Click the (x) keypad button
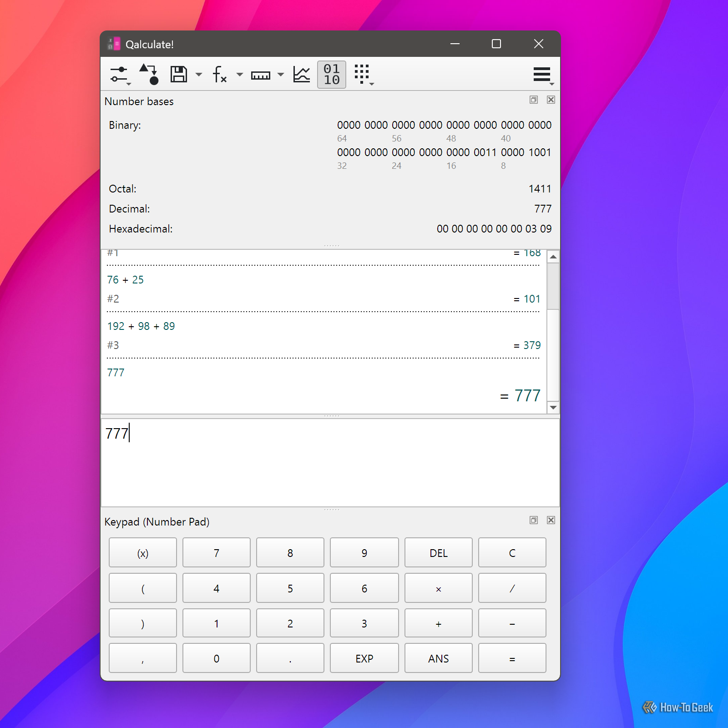This screenshot has width=728, height=728. [143, 553]
